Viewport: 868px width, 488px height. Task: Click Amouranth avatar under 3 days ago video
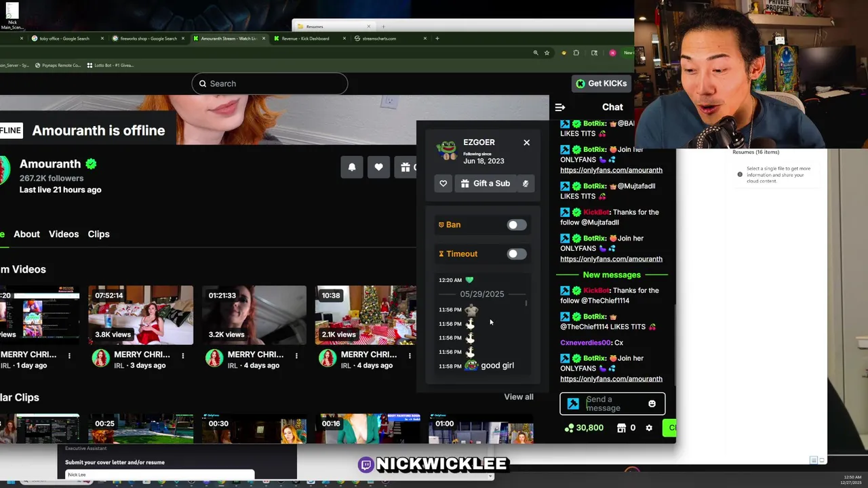pos(101,359)
